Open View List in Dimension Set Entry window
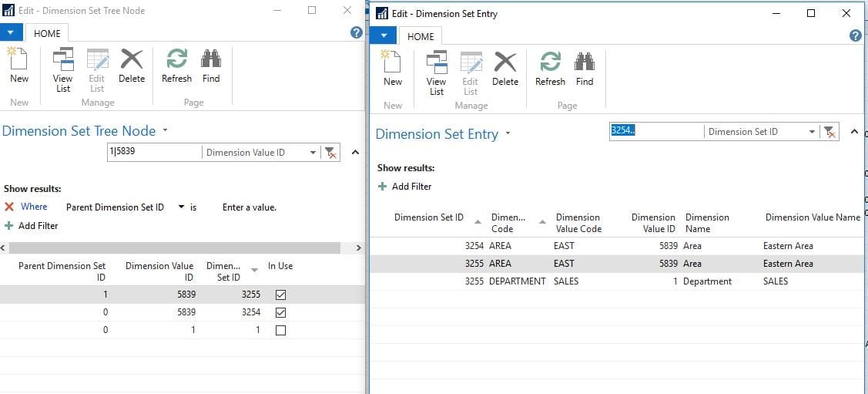Screen dimensions: 868x394 click(x=436, y=72)
